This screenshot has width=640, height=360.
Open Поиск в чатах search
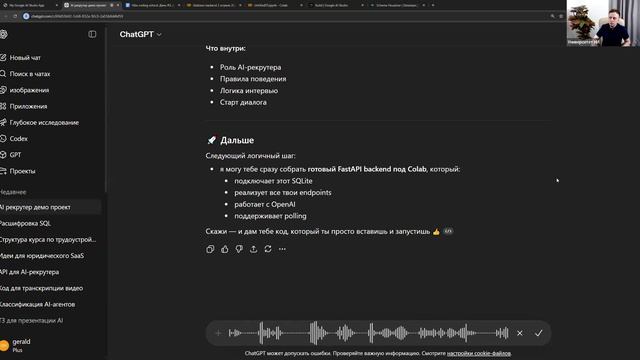(x=29, y=74)
